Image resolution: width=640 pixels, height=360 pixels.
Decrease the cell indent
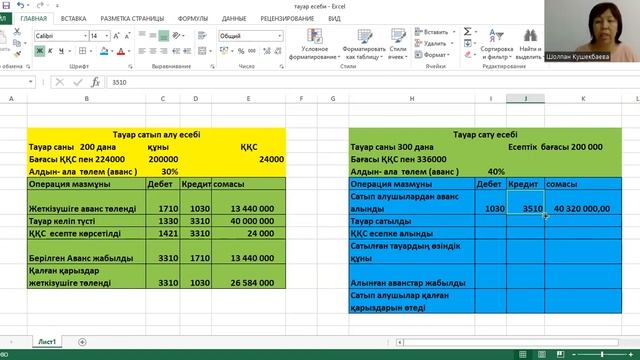[x=176, y=51]
